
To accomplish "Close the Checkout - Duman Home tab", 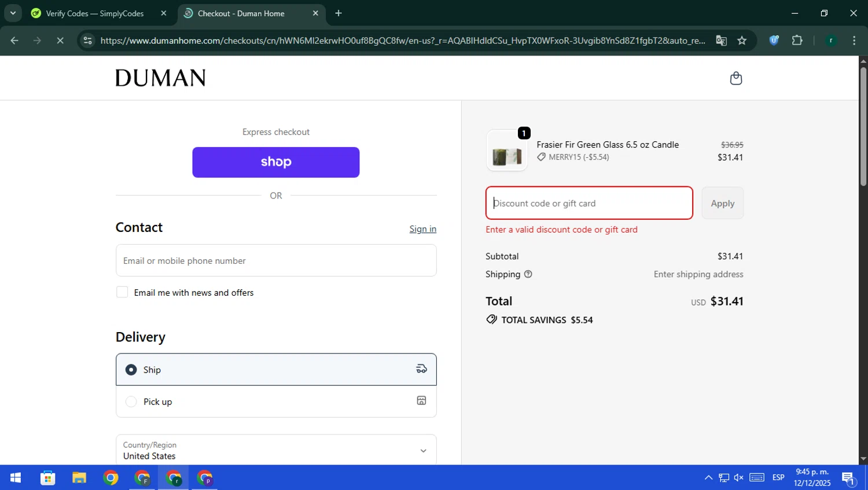I will (315, 13).
